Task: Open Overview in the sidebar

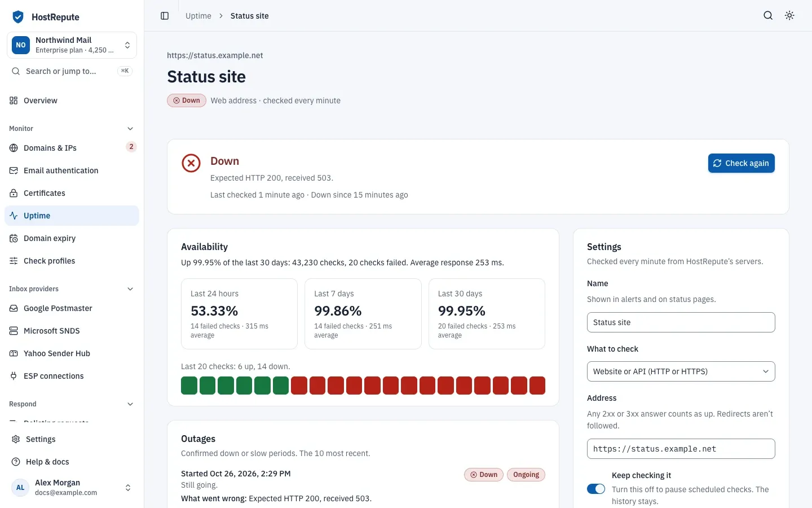Action: [x=72, y=100]
